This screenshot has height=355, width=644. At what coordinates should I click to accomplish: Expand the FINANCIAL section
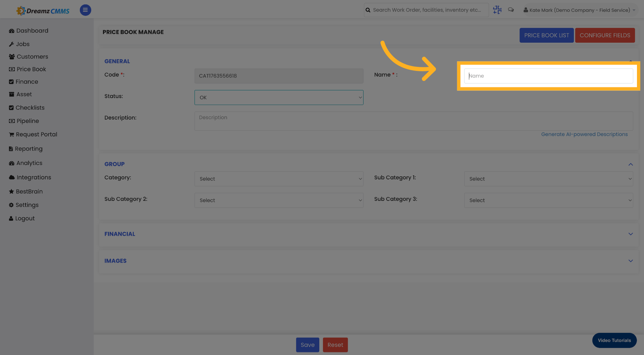pos(631,234)
